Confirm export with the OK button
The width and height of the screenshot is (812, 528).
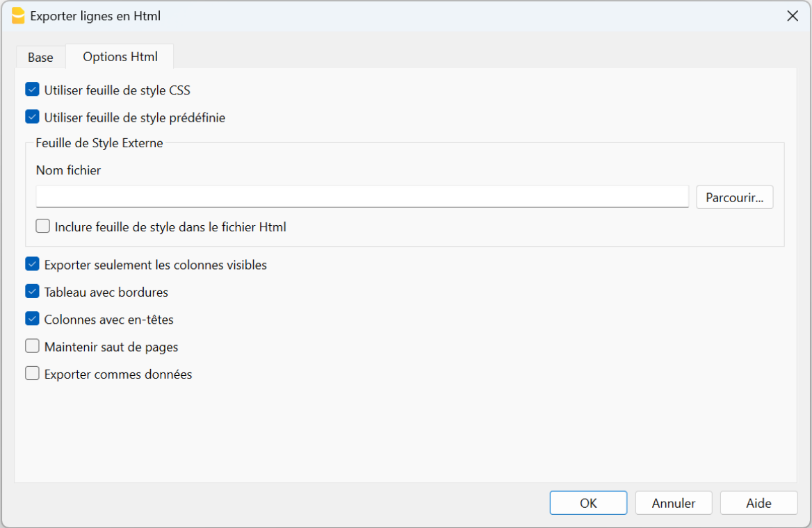coord(588,503)
